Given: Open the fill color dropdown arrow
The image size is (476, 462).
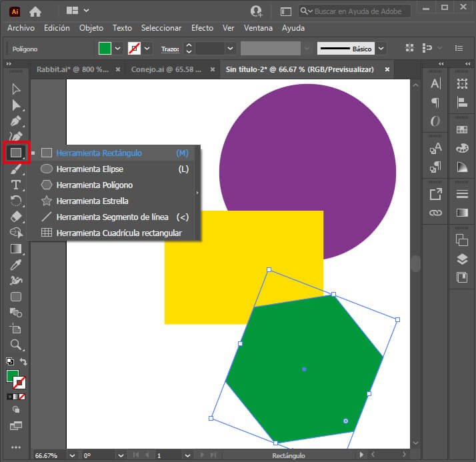Looking at the screenshot, I should (118, 49).
